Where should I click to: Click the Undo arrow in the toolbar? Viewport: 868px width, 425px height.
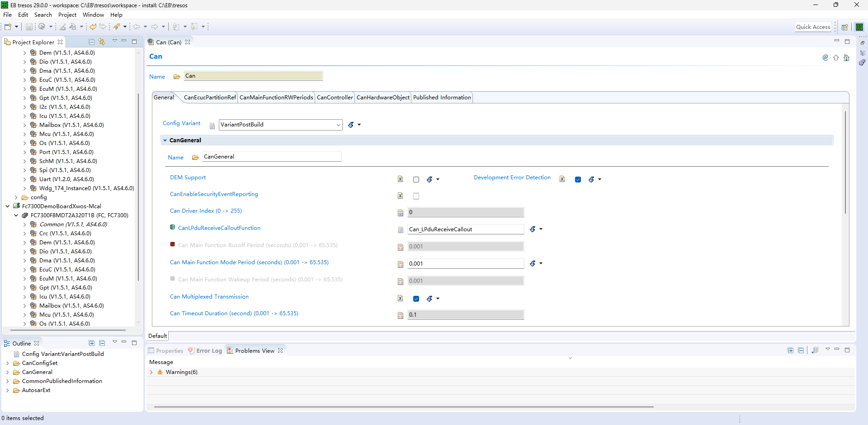tap(93, 27)
